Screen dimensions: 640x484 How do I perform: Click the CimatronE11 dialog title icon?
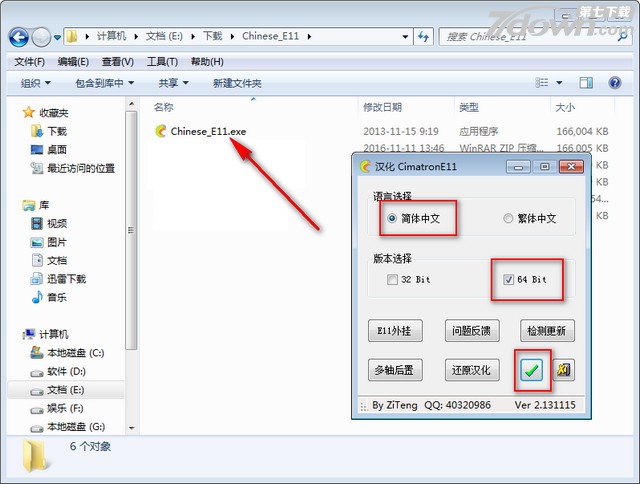click(x=365, y=167)
